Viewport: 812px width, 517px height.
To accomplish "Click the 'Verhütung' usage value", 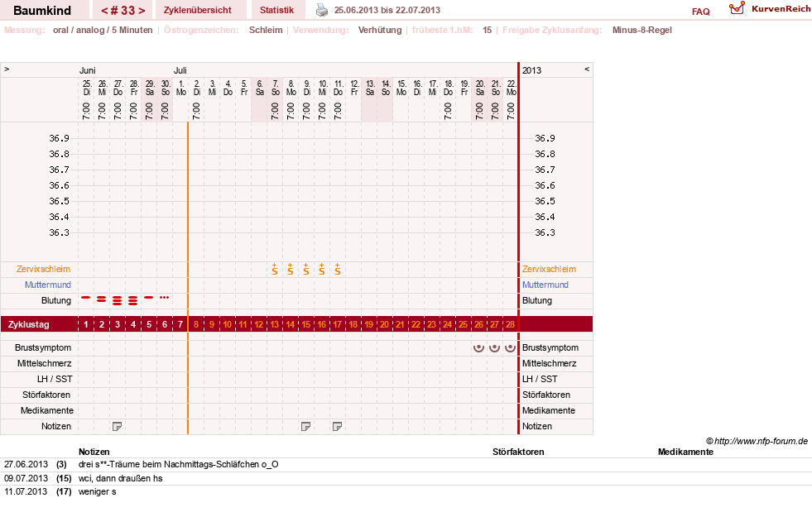I will pos(380,30).
